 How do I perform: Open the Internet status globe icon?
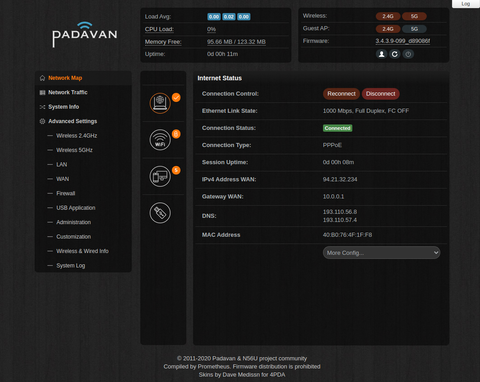click(160, 103)
